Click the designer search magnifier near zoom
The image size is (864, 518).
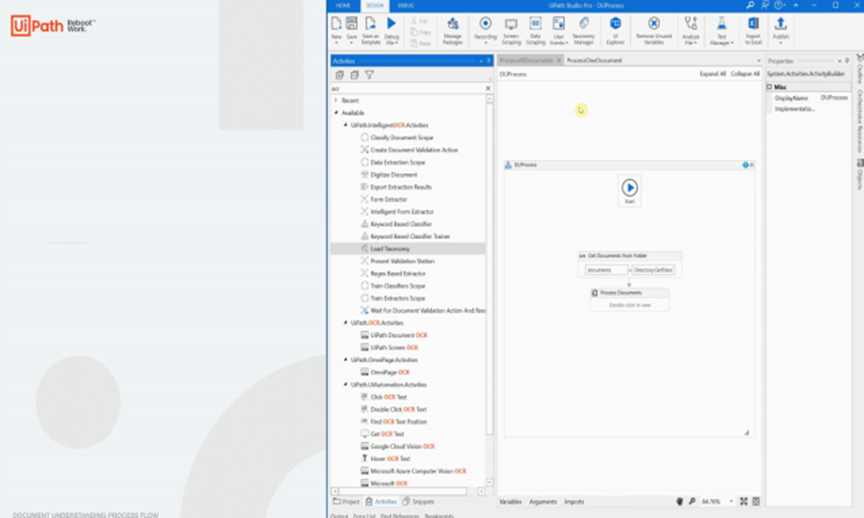692,501
